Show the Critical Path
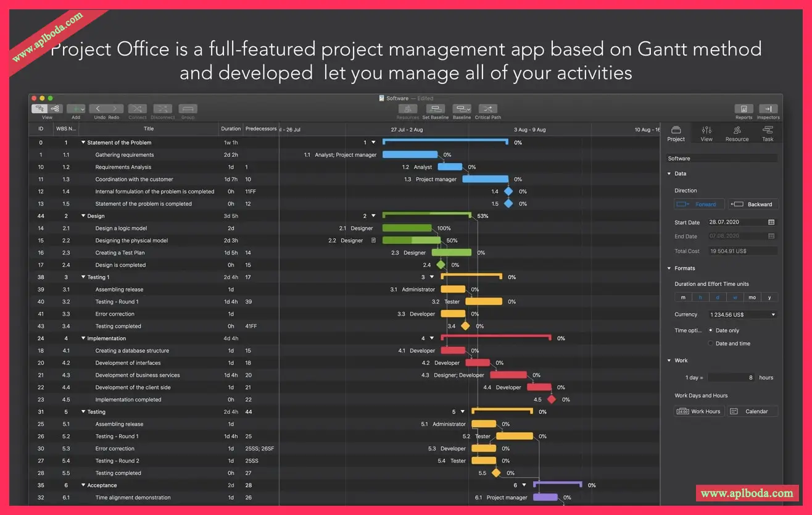Viewport: 812px width, 515px height. (x=487, y=109)
